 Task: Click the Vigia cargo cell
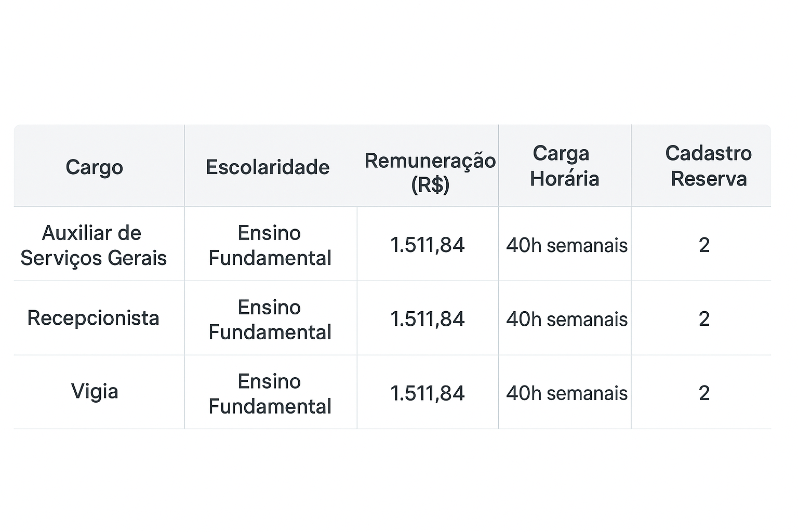95,391
